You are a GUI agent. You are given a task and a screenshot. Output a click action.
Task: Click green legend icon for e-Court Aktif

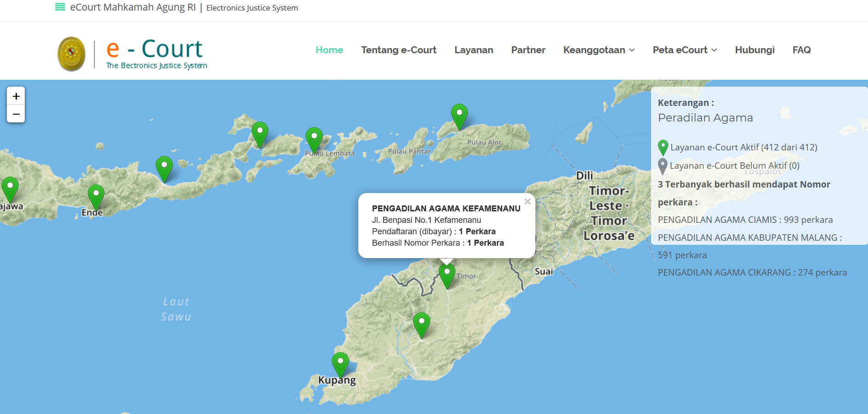pyautogui.click(x=663, y=148)
